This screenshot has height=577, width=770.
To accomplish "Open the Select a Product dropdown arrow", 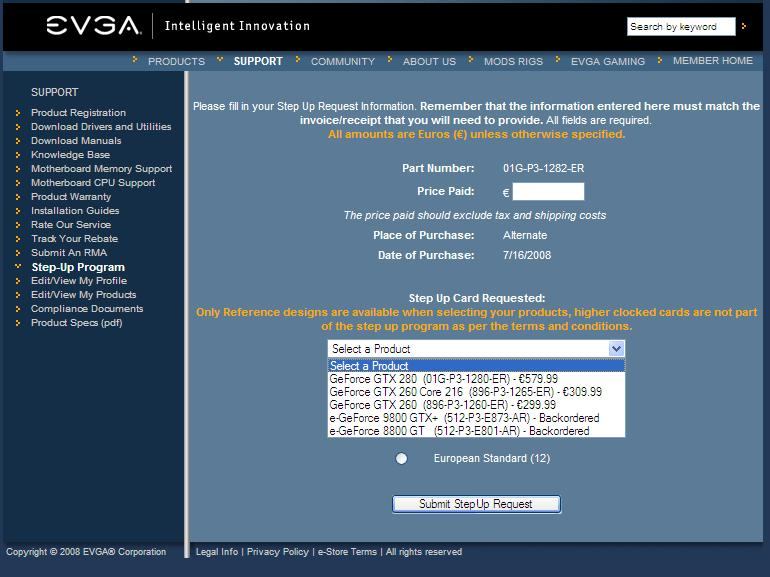I will 616,349.
